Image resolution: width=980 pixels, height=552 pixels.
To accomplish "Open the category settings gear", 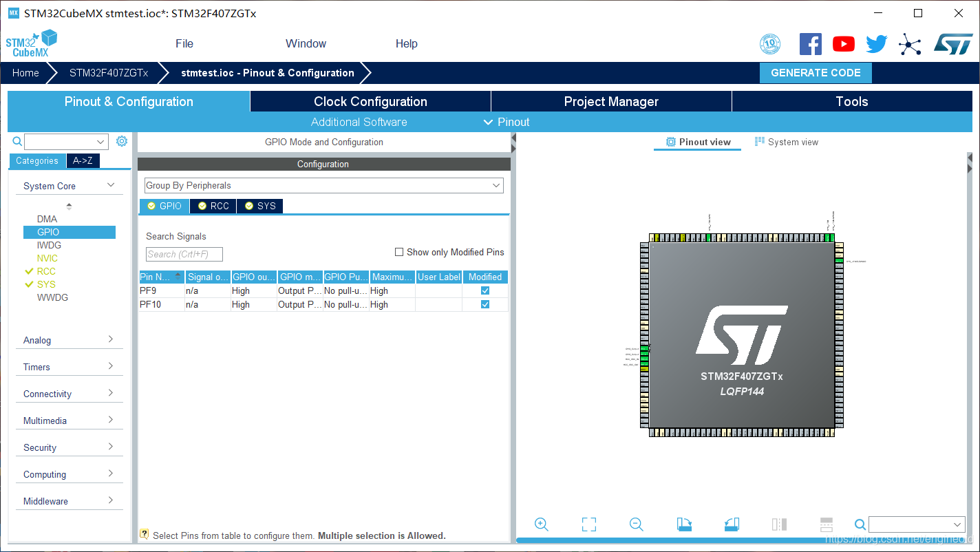I will (122, 141).
